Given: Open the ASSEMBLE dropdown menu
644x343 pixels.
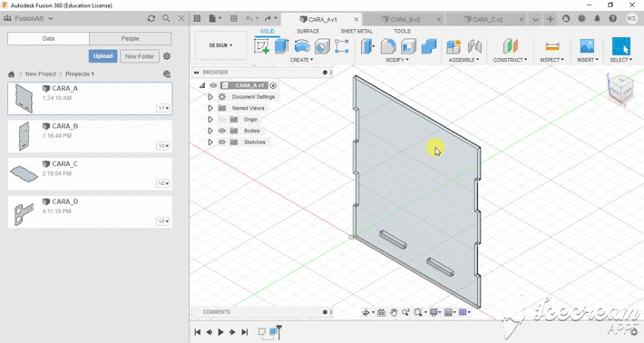Looking at the screenshot, I should [x=463, y=60].
